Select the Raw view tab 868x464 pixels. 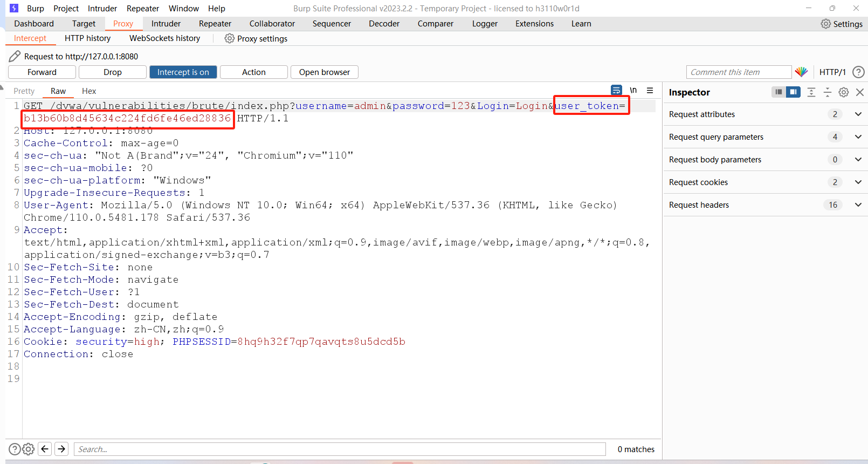click(58, 91)
